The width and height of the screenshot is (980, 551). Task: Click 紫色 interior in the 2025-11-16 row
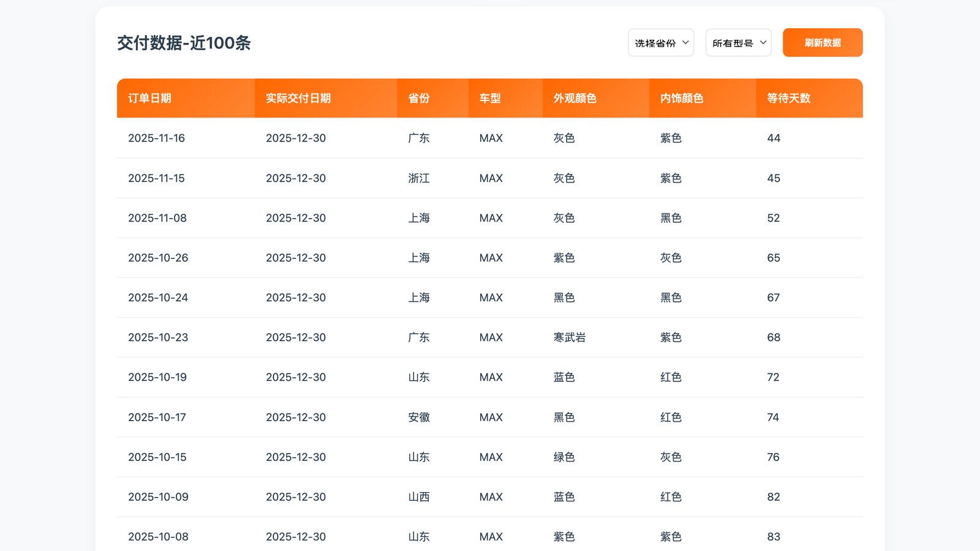tap(671, 138)
